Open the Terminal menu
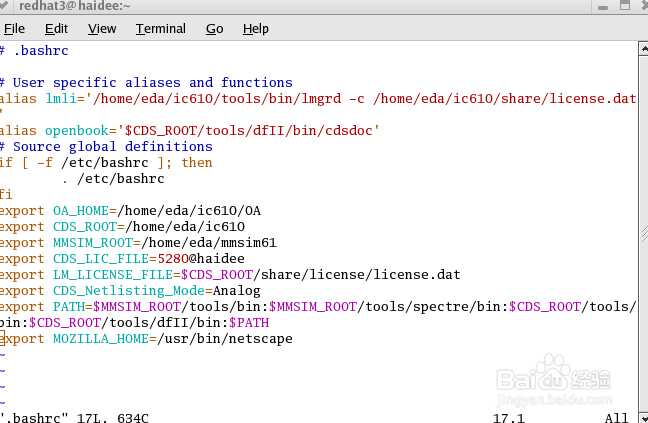Image resolution: width=648 pixels, height=423 pixels. 161,29
